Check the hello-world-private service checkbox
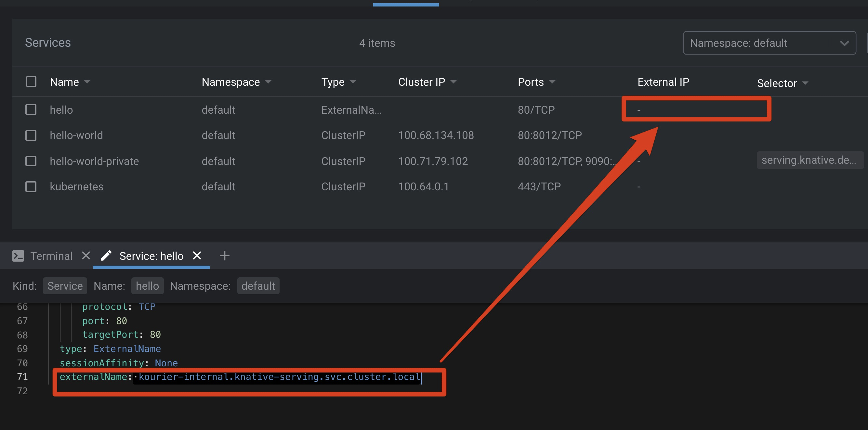 (31, 161)
